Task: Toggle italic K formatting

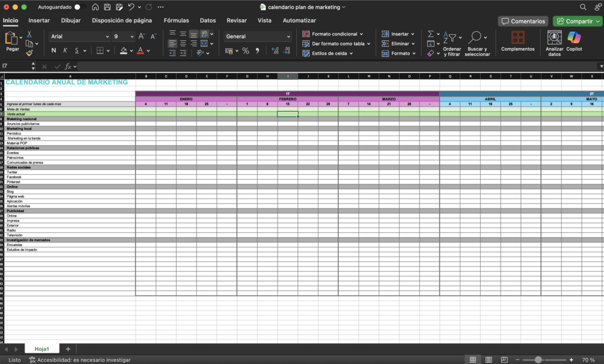Action: pyautogui.click(x=65, y=50)
